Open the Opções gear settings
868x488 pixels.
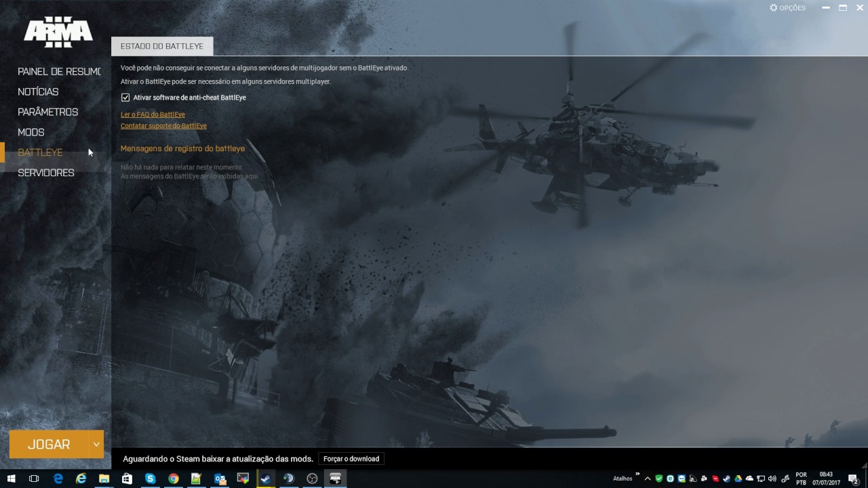(x=787, y=8)
